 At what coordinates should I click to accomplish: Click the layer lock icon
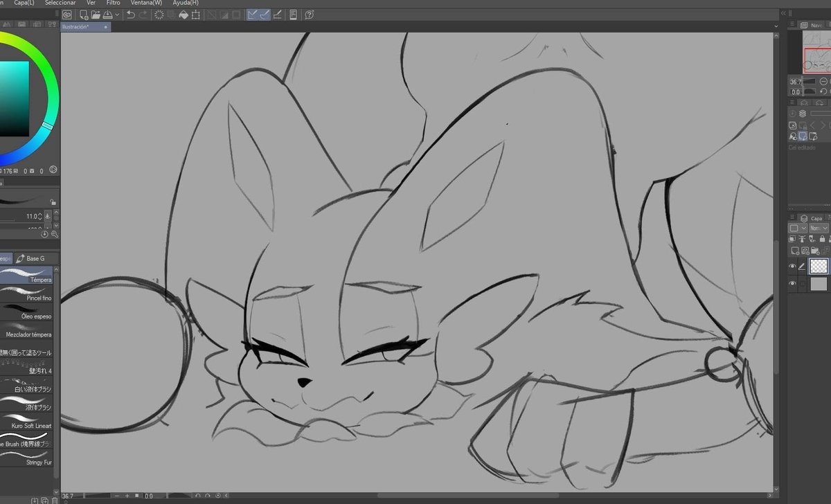pos(821,239)
